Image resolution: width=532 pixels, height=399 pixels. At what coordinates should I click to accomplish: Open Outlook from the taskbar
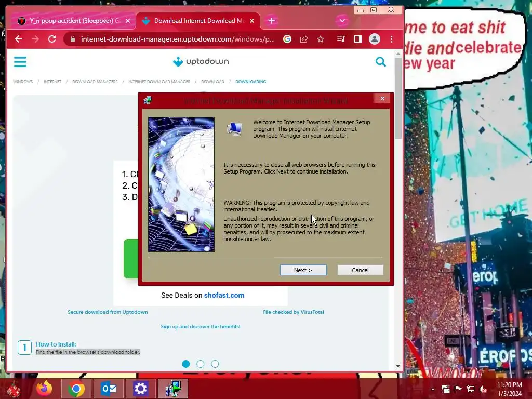[x=108, y=389]
